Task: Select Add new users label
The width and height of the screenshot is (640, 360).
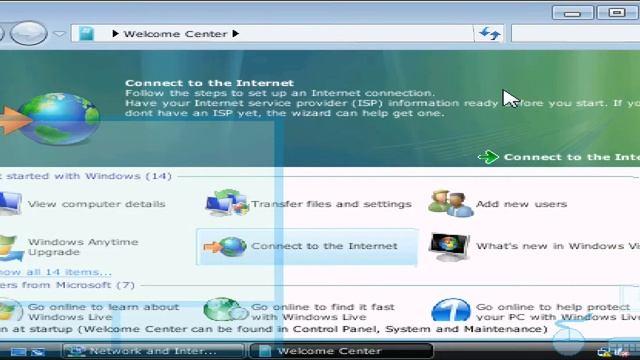Action: pos(522,204)
